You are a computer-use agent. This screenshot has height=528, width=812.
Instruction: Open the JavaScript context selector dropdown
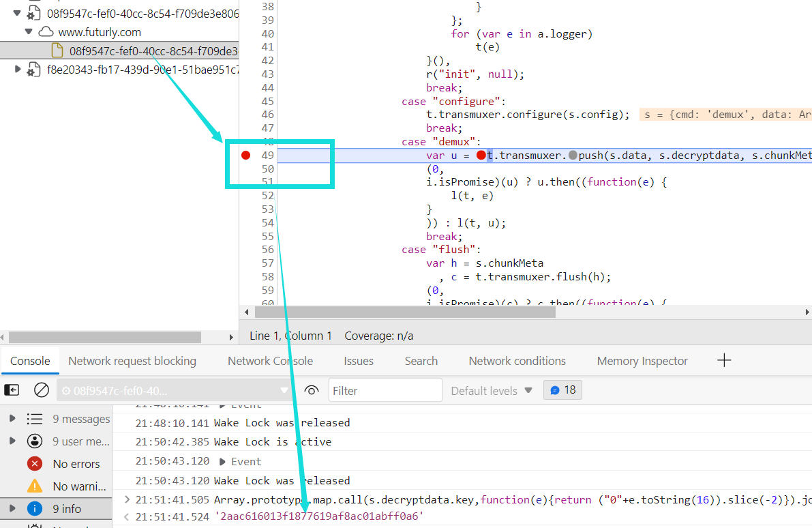click(175, 390)
